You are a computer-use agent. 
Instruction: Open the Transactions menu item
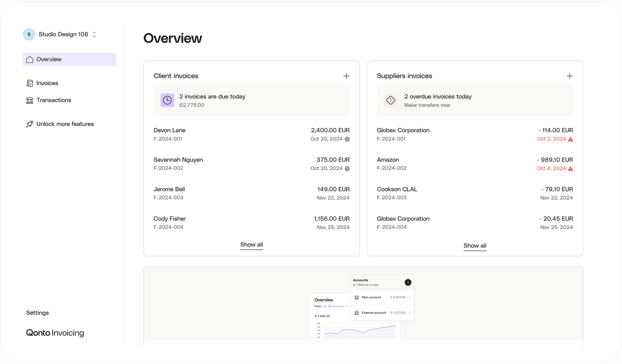tap(54, 100)
